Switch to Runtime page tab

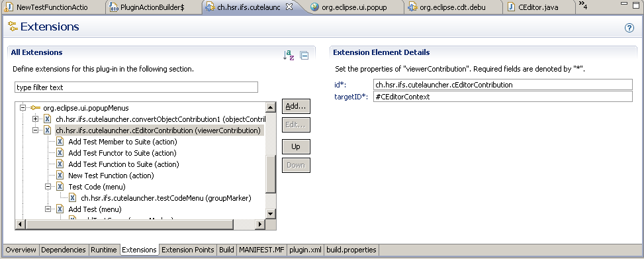[105, 250]
